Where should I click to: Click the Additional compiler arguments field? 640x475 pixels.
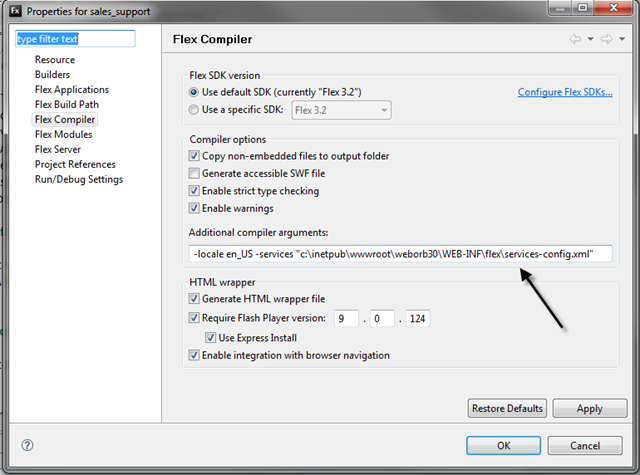(400, 254)
